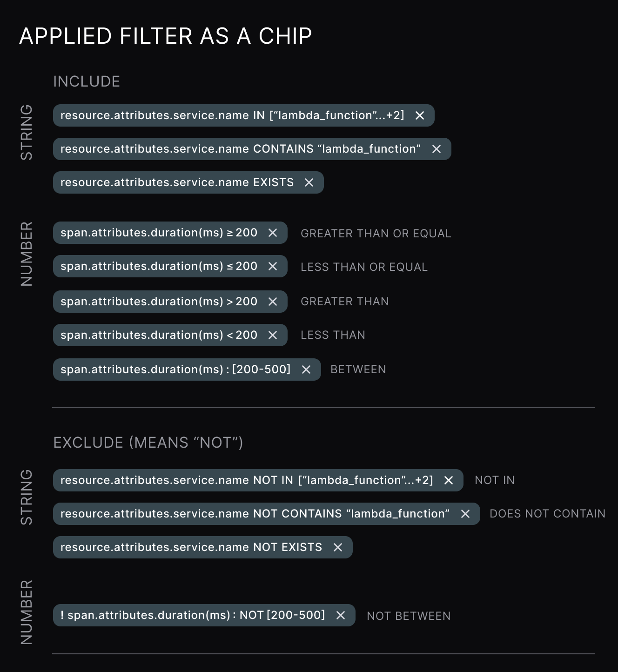Clear the NOT CONTAINS lambda_function filter
The height and width of the screenshot is (672, 618).
click(465, 514)
